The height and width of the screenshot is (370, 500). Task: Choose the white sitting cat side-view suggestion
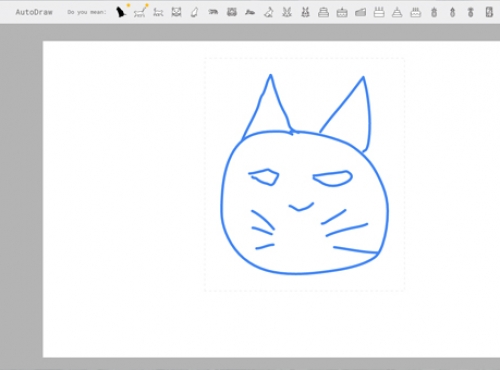click(195, 13)
